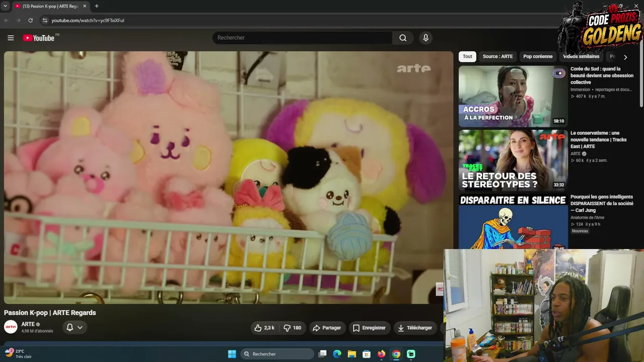Open a new Chrome tab
This screenshot has width=644, height=362.
[97, 6]
